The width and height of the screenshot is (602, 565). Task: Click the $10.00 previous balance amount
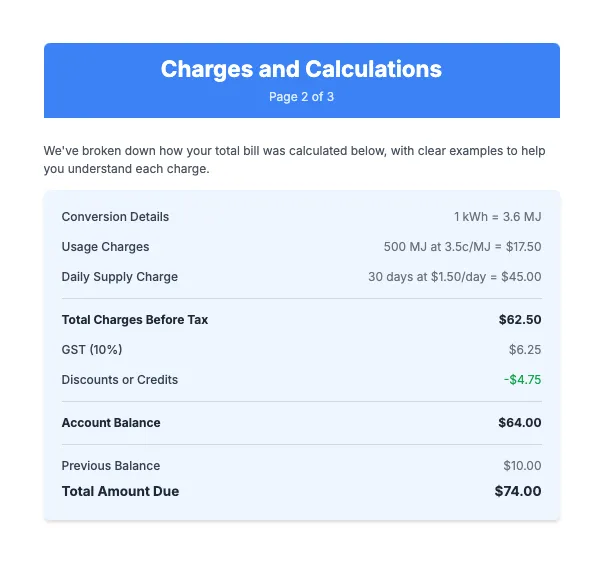(522, 466)
